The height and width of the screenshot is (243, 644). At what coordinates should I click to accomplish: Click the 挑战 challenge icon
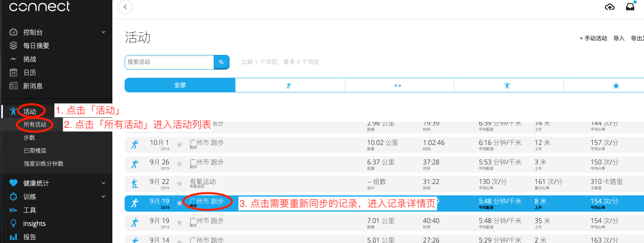pos(13,59)
